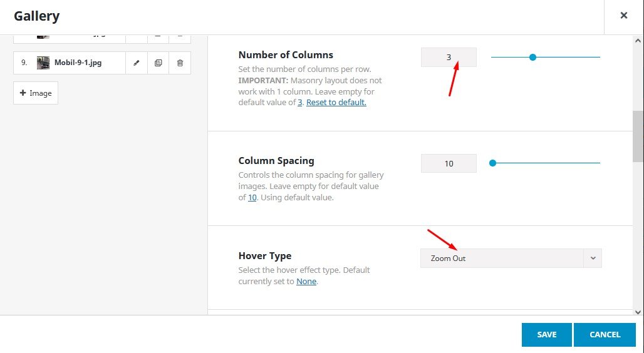Click the Hover Type dropdown arrow
The image size is (644, 353).
pyautogui.click(x=593, y=258)
